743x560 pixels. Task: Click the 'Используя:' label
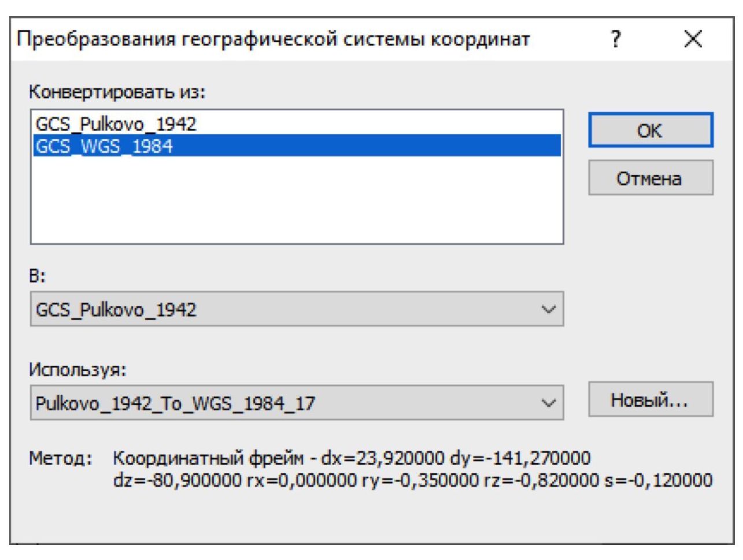77,369
